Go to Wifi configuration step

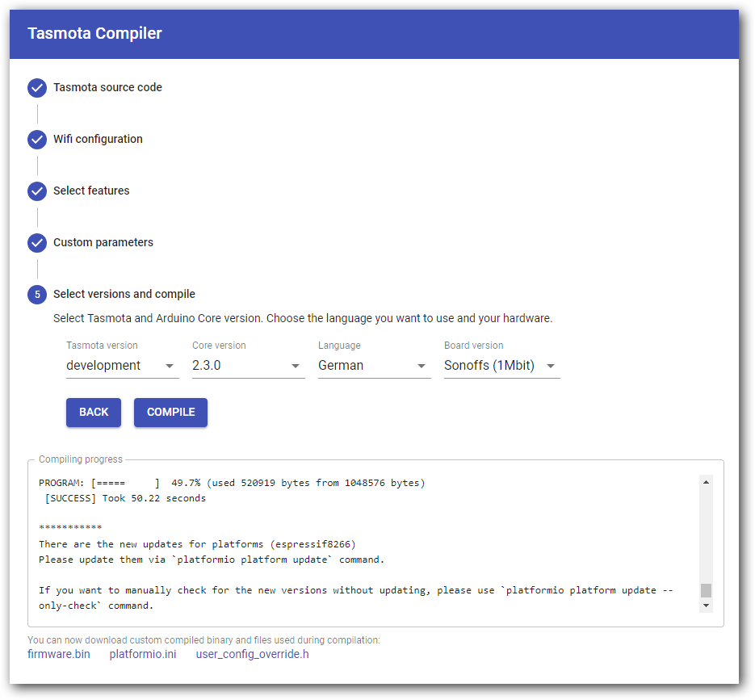(98, 139)
